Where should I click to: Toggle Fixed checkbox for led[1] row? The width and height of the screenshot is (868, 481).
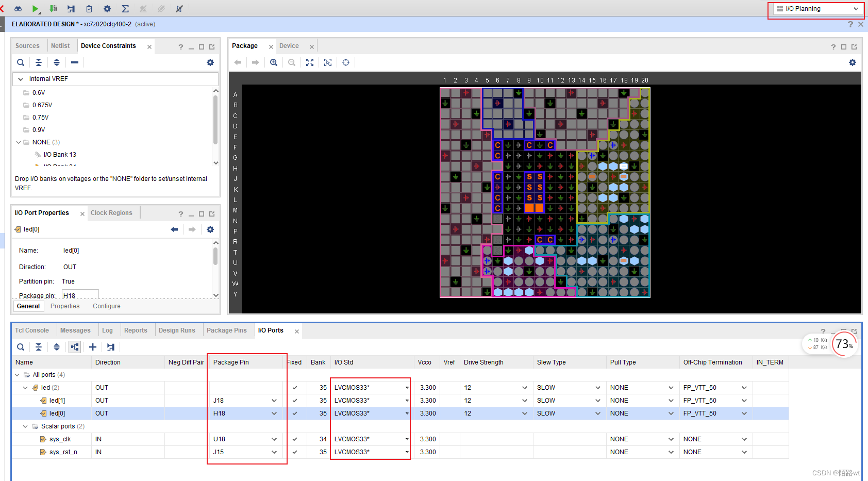[295, 401]
